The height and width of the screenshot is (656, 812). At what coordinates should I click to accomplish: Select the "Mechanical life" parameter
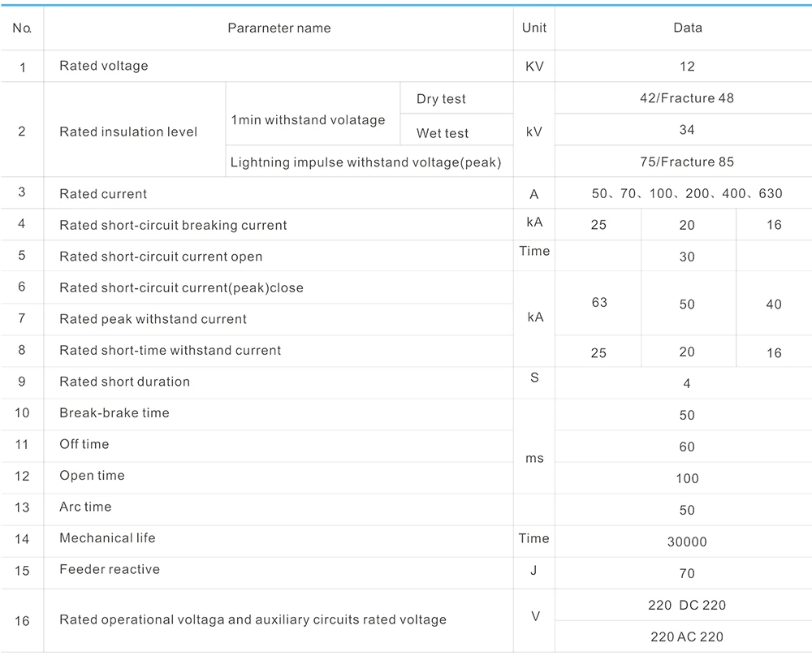(x=107, y=537)
